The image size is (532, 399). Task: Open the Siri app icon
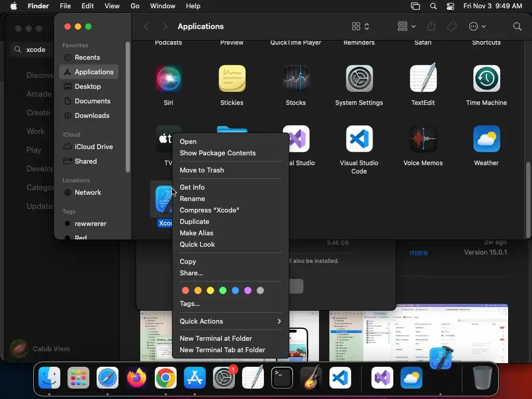168,78
